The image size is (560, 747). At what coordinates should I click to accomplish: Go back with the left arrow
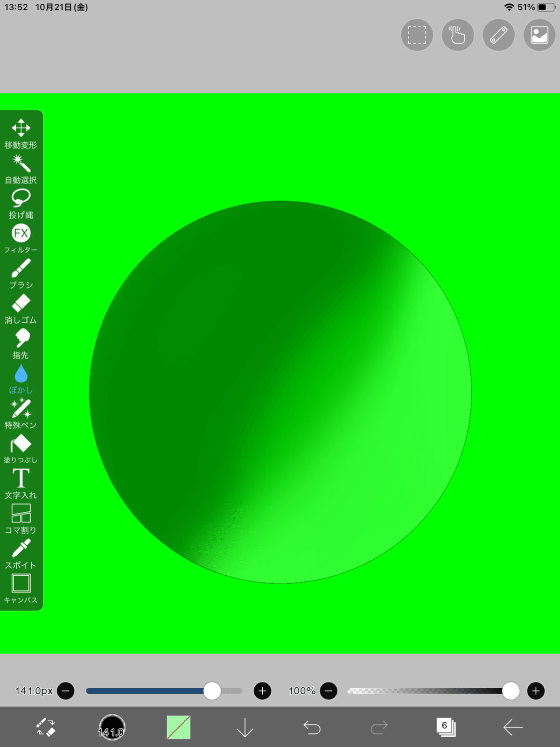pyautogui.click(x=513, y=727)
